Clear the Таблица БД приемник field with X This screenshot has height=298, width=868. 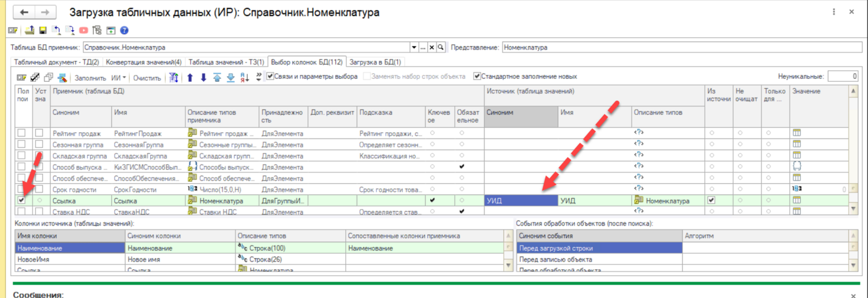pos(431,48)
